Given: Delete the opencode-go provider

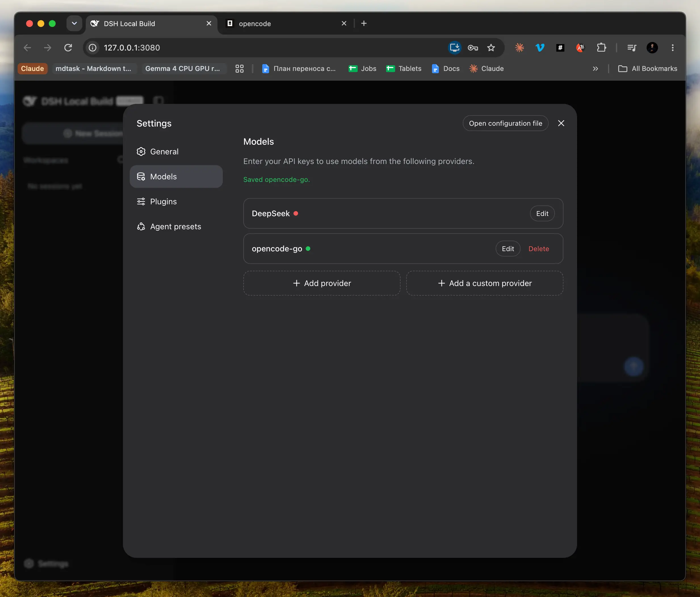Looking at the screenshot, I should 538,249.
